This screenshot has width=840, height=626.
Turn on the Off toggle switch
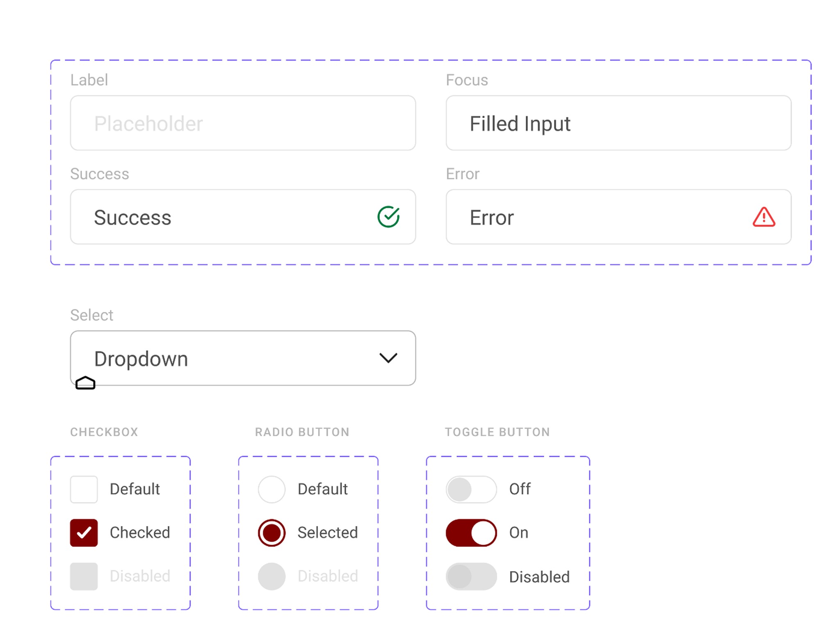pyautogui.click(x=471, y=489)
